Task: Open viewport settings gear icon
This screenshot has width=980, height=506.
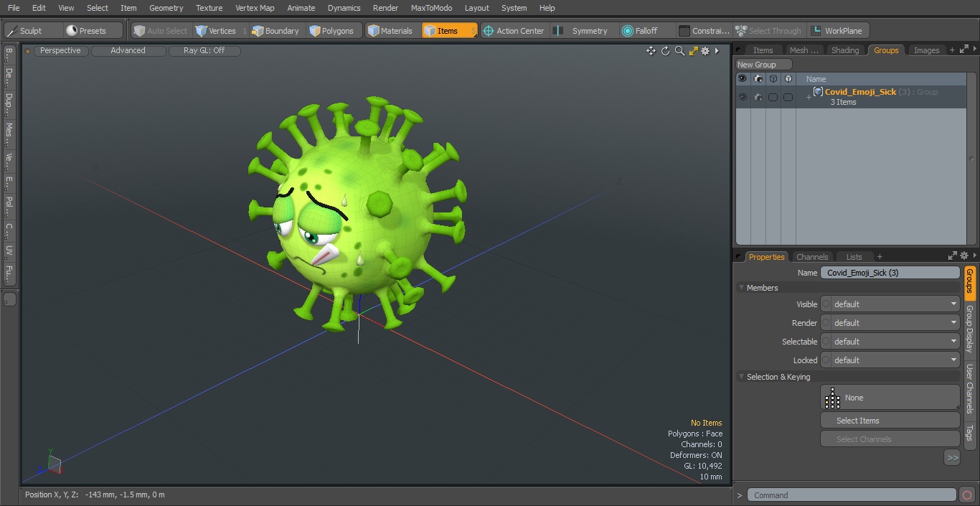Action: pyautogui.click(x=705, y=51)
